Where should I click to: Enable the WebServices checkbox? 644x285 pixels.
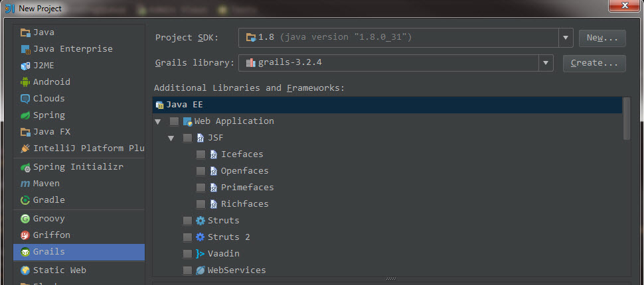tap(187, 270)
